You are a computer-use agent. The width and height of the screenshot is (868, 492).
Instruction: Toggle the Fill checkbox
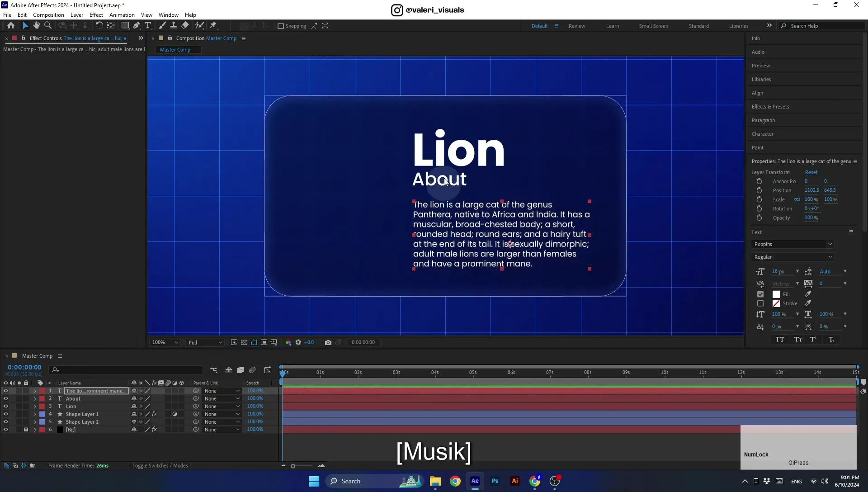click(760, 294)
